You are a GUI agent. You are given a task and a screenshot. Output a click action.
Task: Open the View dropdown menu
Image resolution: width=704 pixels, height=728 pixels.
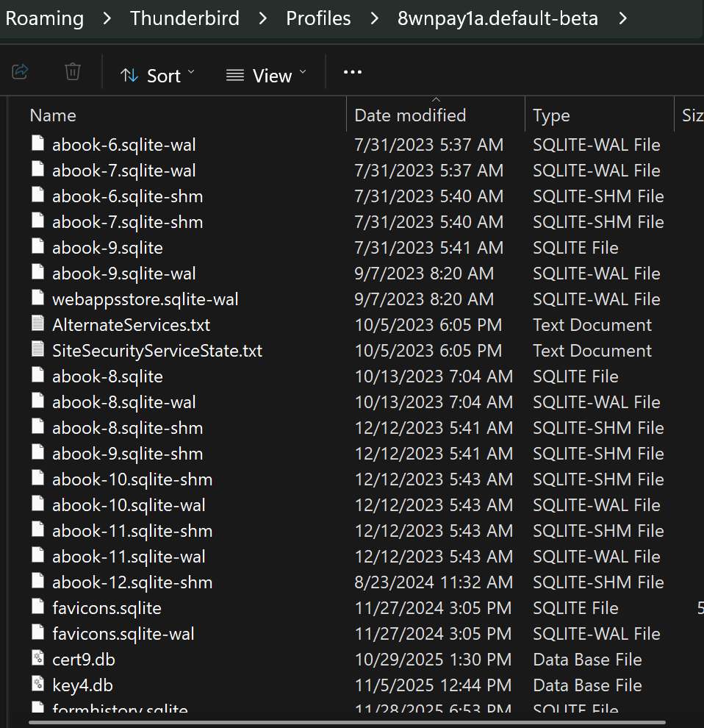pyautogui.click(x=266, y=75)
